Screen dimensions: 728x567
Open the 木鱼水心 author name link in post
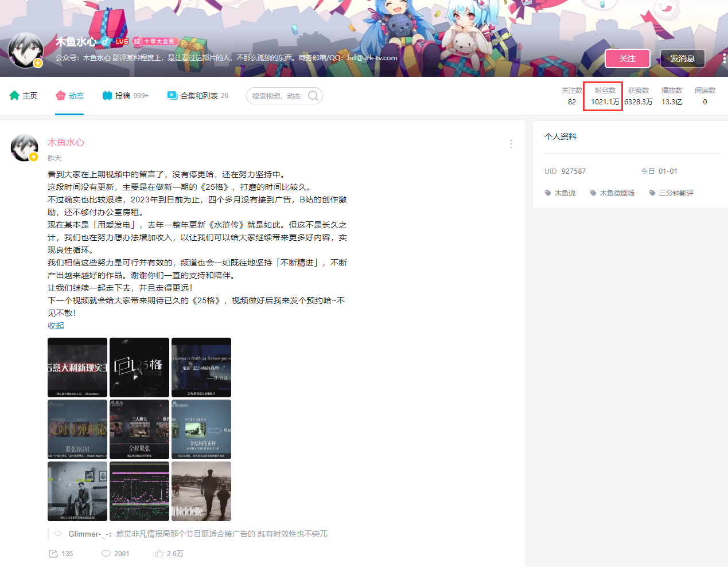pos(66,142)
